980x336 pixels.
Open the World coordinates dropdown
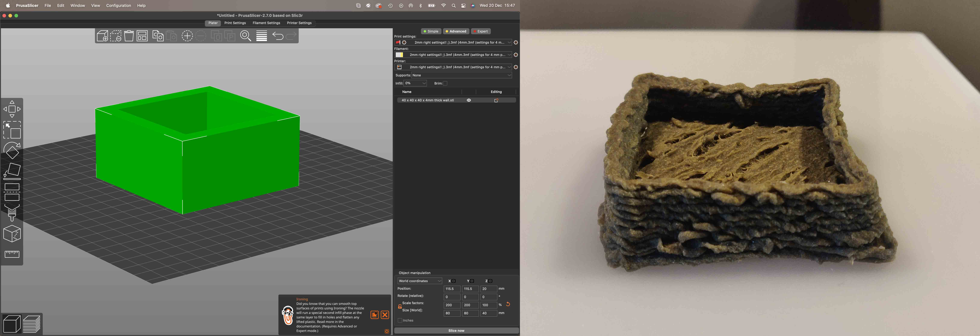420,281
